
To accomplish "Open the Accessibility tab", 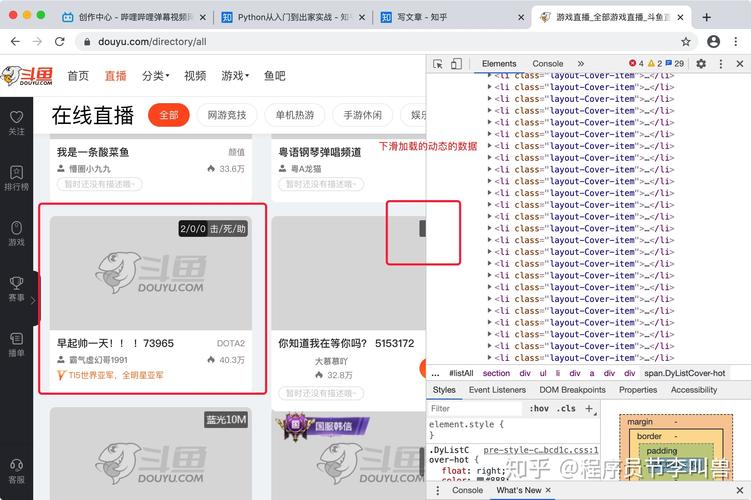I will (x=694, y=390).
